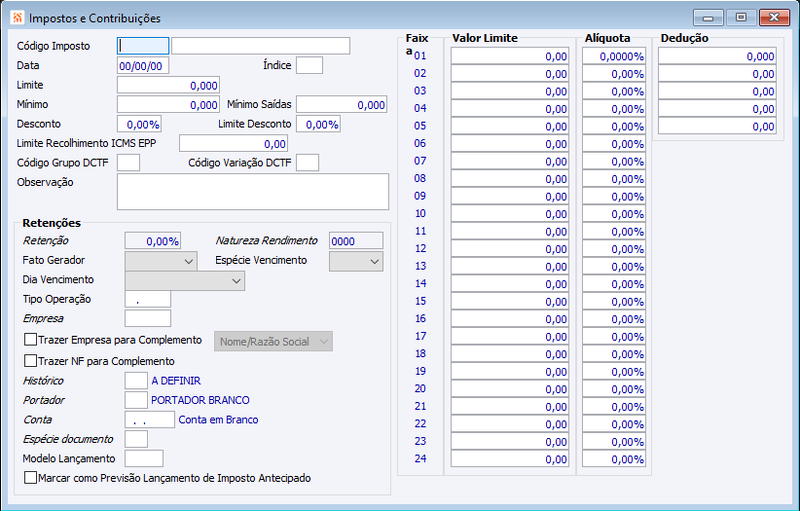This screenshot has height=511, width=800.
Task: Click the Empresa field
Action: 148,319
